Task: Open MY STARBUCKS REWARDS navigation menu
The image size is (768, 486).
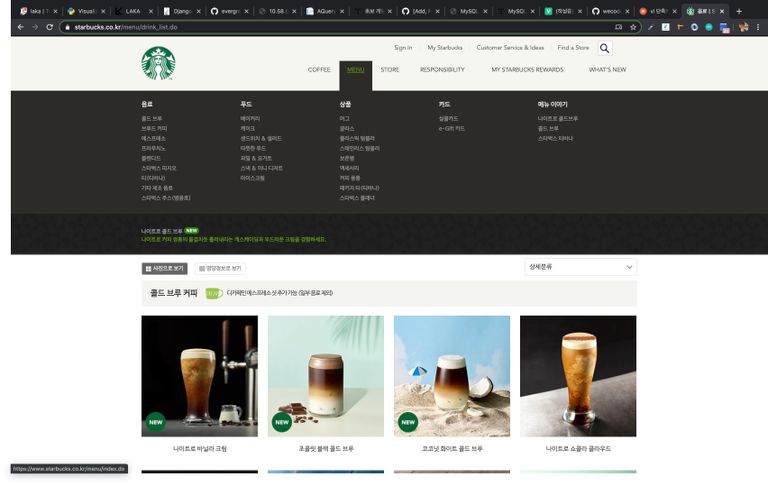Action: click(x=528, y=70)
